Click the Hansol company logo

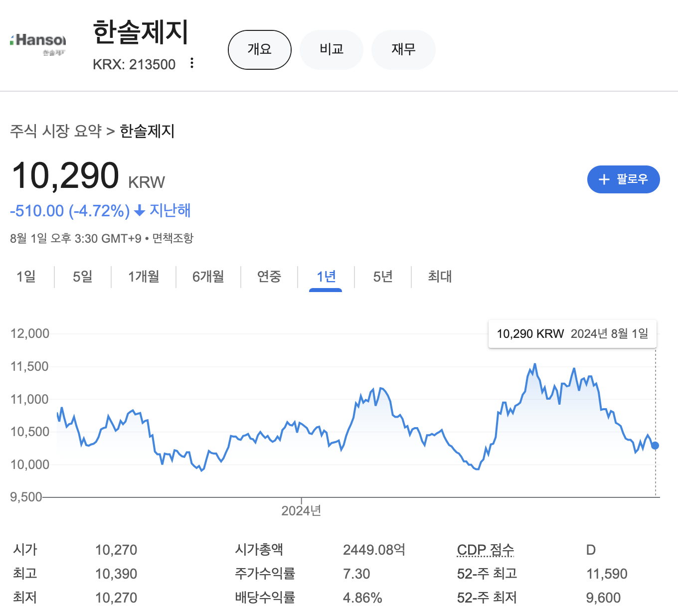tap(38, 44)
